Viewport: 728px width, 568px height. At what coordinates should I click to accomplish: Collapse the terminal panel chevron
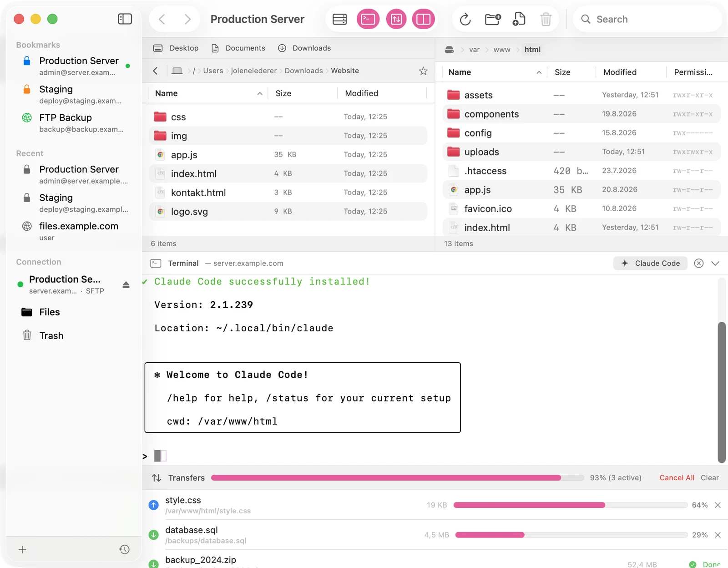pos(715,263)
